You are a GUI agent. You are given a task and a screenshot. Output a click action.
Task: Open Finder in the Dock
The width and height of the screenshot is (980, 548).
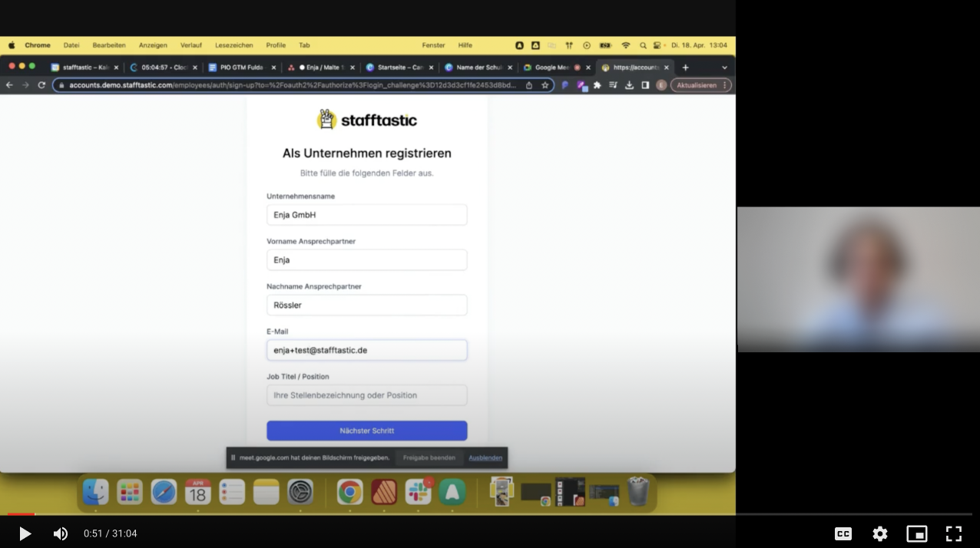click(x=96, y=492)
